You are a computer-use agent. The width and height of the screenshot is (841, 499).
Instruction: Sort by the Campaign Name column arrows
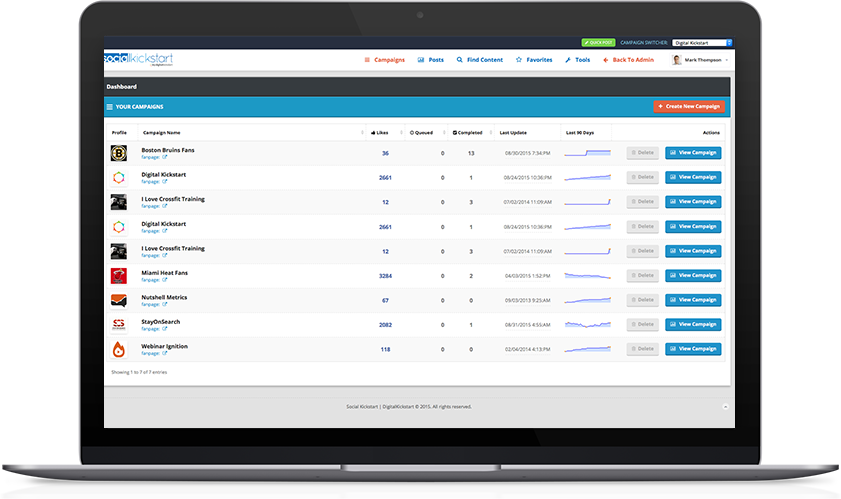point(363,133)
